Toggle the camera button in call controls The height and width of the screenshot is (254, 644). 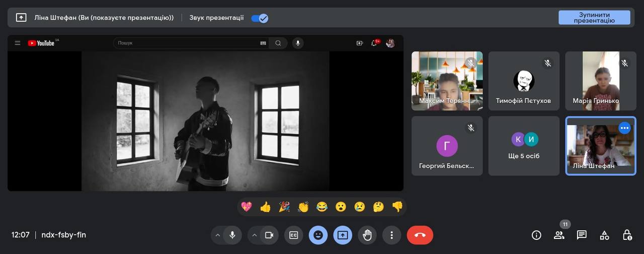[269, 235]
